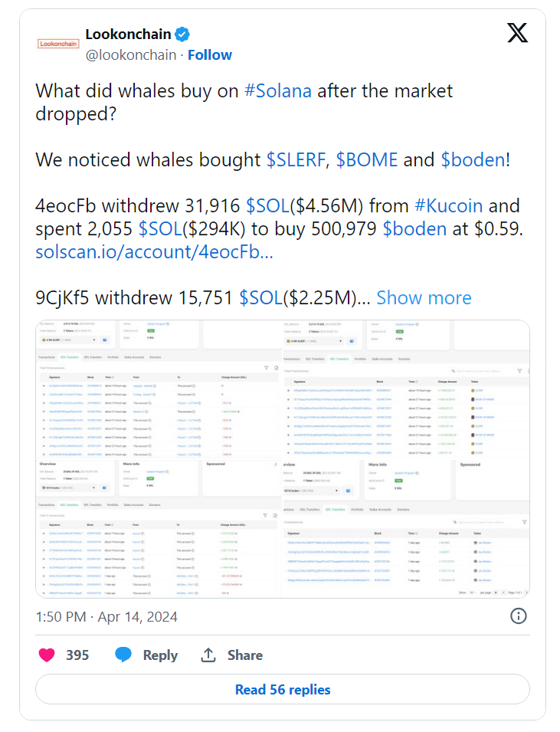Open the bottom-right Solscan screenshot thumbnail
The width and height of the screenshot is (560, 732).
pos(406,528)
